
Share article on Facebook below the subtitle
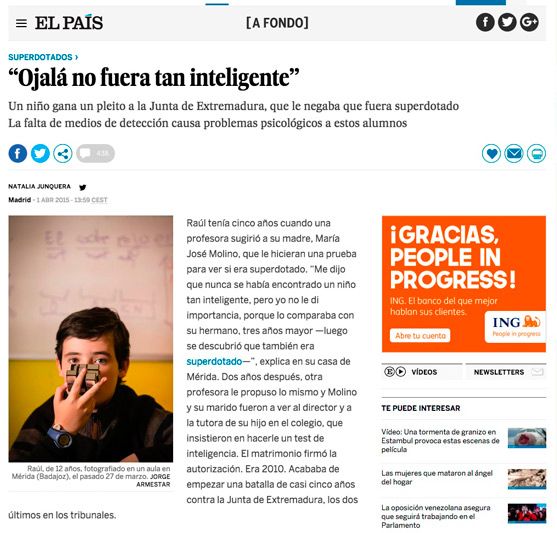(x=18, y=154)
